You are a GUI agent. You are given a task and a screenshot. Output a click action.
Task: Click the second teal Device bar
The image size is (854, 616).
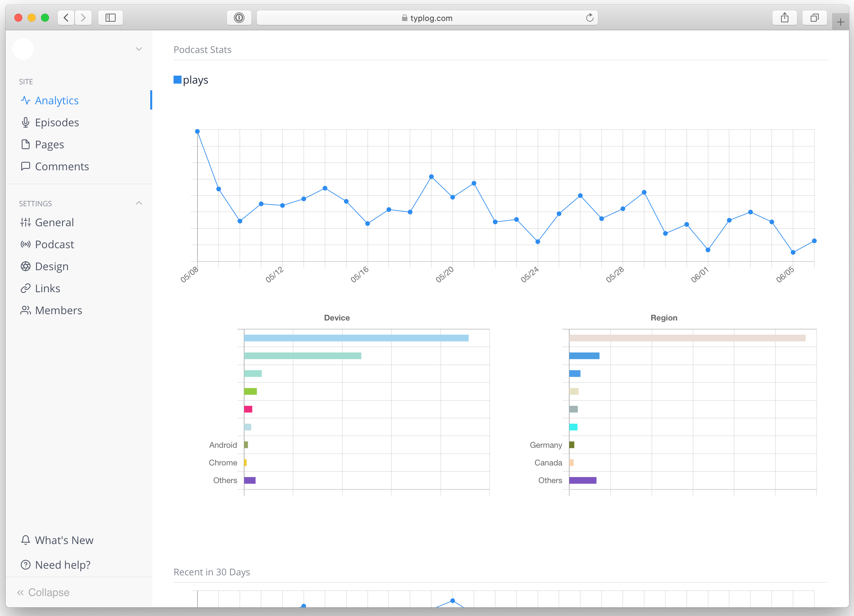pyautogui.click(x=303, y=356)
